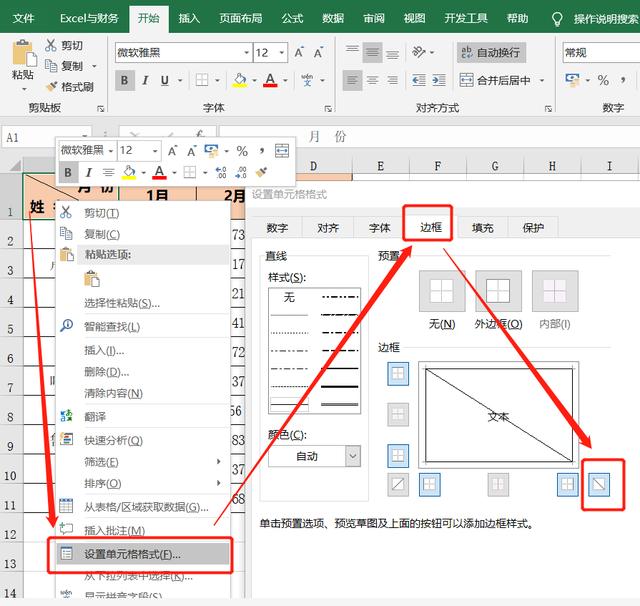Click the Paste icon in the ribbon
This screenshot has width=640, height=606.
click(24, 53)
